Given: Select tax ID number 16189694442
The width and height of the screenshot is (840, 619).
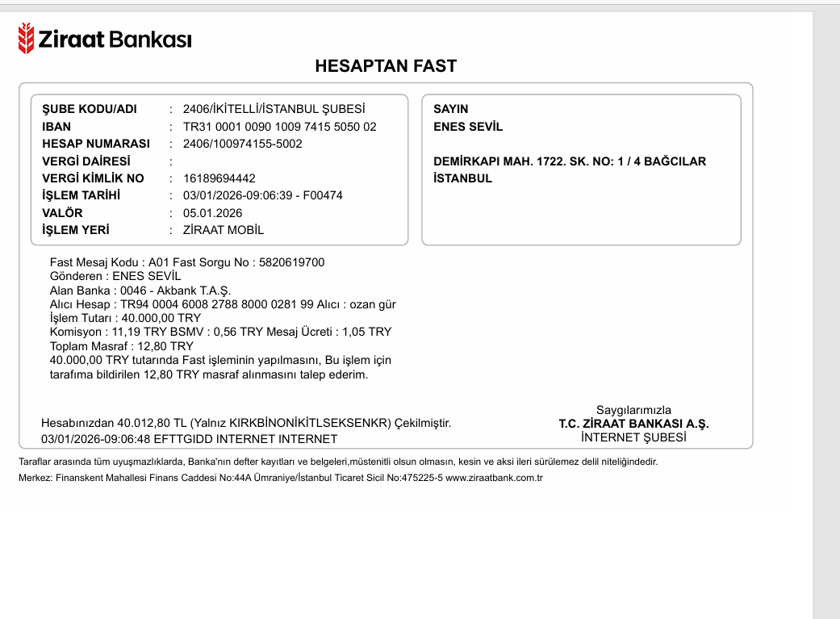Looking at the screenshot, I should pyautogui.click(x=219, y=178).
